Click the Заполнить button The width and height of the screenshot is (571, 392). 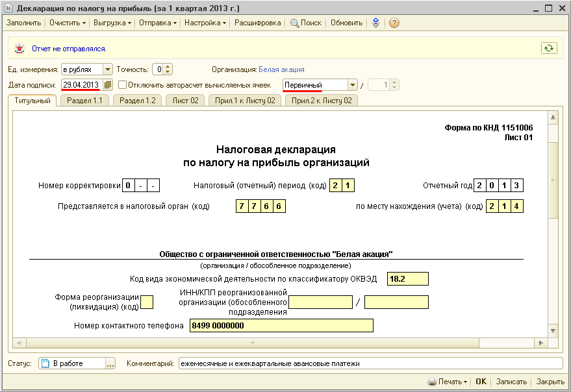23,23
